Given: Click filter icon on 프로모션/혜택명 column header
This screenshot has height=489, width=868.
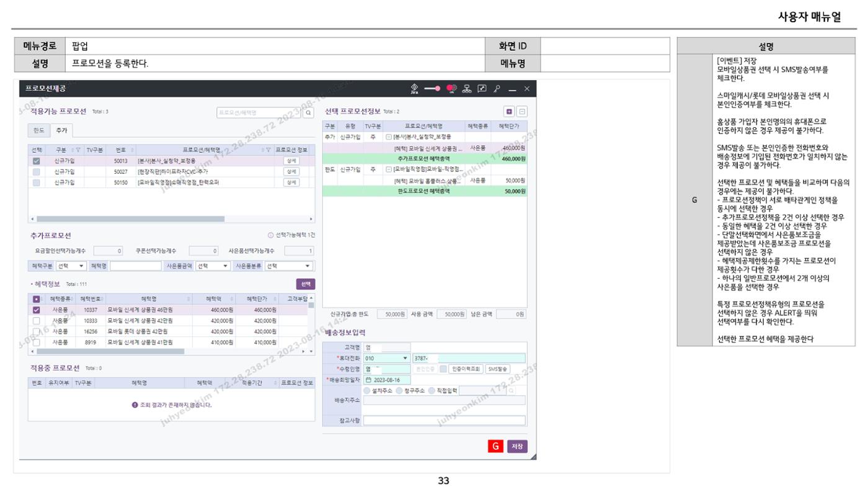Looking at the screenshot, I should pos(268,150).
